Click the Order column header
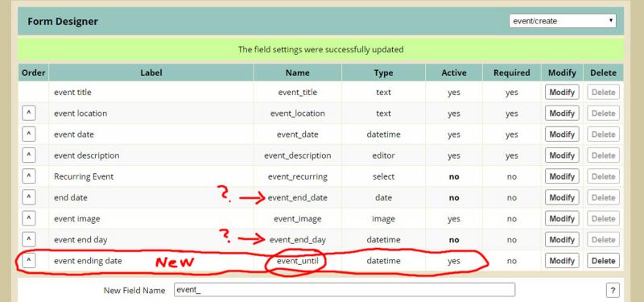The image size is (644, 302). (x=33, y=72)
